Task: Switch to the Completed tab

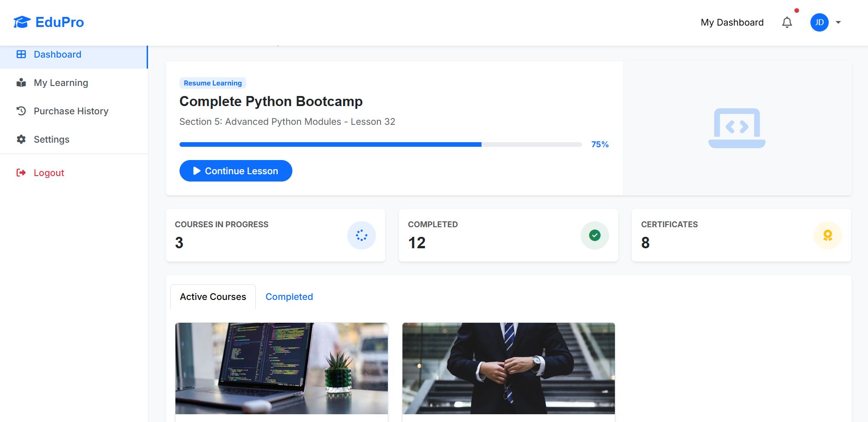Action: click(289, 297)
